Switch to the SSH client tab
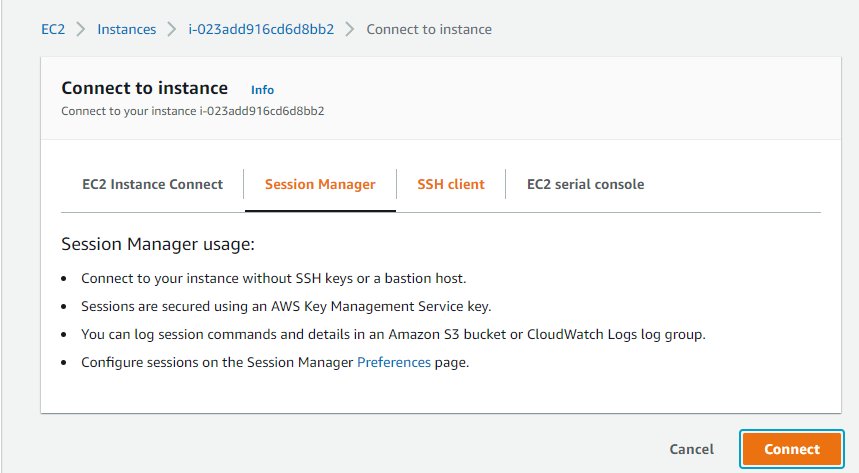Image resolution: width=859 pixels, height=473 pixels. [x=450, y=184]
